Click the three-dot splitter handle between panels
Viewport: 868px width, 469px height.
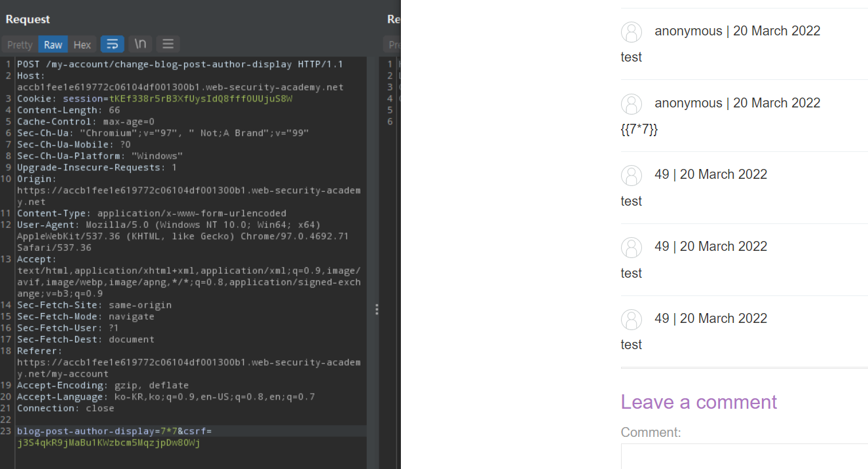click(x=377, y=309)
